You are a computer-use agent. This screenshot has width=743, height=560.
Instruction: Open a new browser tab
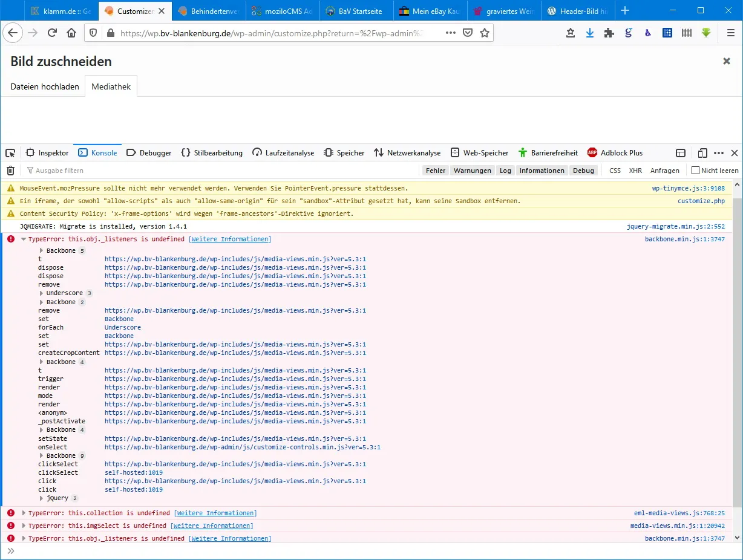coord(625,10)
